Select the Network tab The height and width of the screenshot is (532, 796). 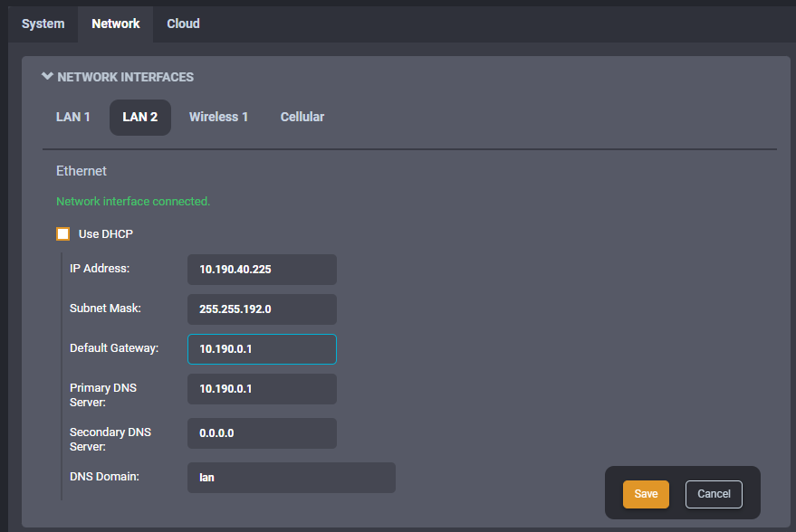coord(116,24)
